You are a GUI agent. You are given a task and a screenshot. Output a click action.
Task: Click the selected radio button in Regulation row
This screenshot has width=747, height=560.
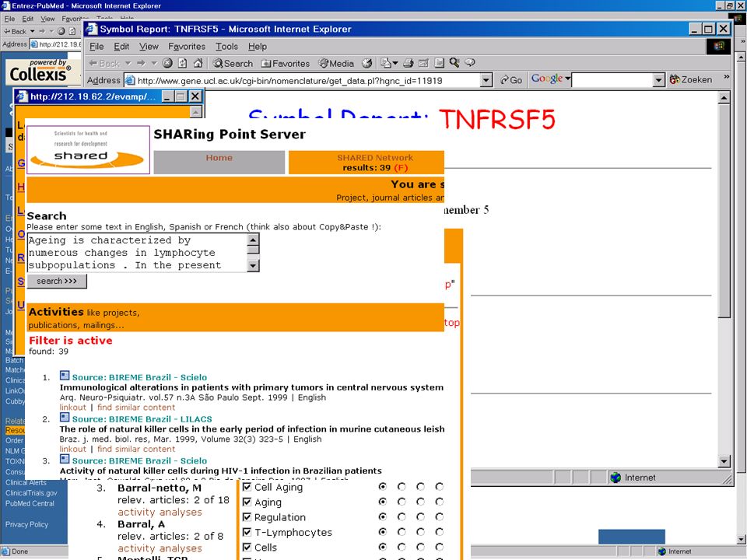coord(383,516)
